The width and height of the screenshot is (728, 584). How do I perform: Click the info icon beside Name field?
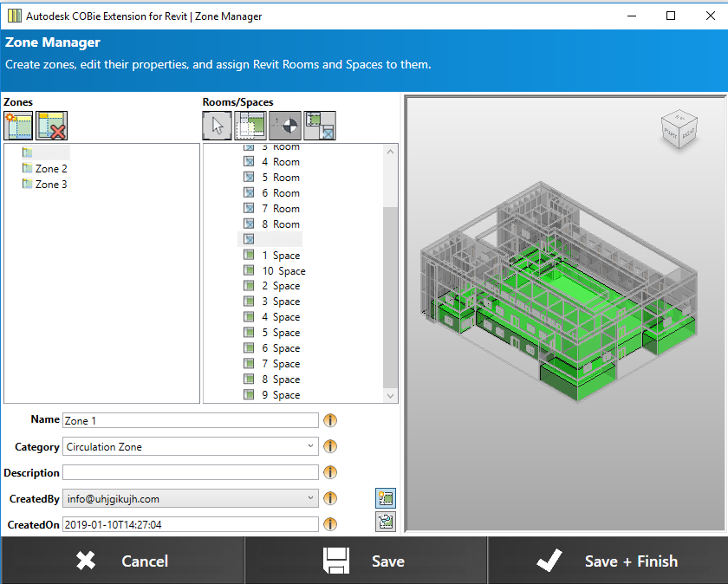[330, 420]
